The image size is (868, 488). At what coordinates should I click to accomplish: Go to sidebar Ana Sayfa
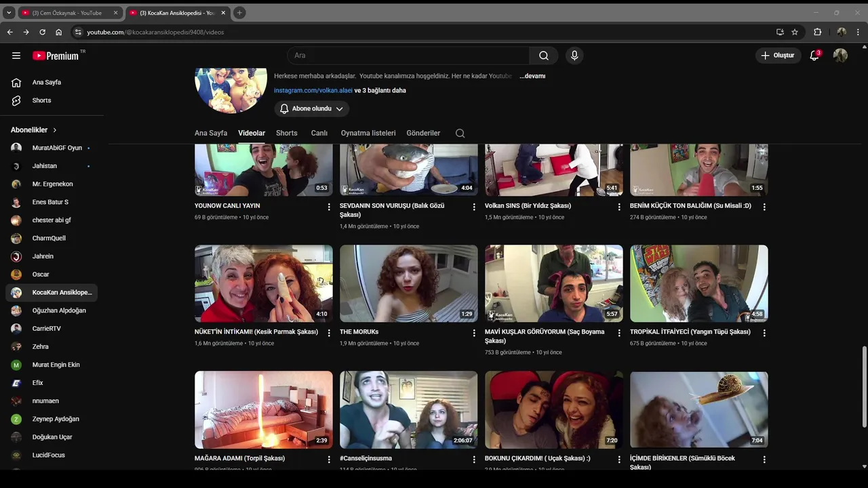52,83
